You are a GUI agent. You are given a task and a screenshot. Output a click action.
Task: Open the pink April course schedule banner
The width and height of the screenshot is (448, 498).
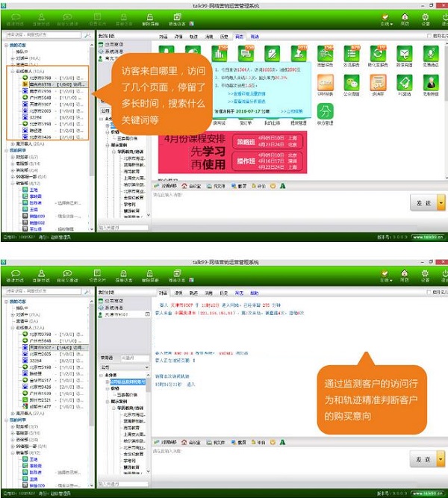232,152
